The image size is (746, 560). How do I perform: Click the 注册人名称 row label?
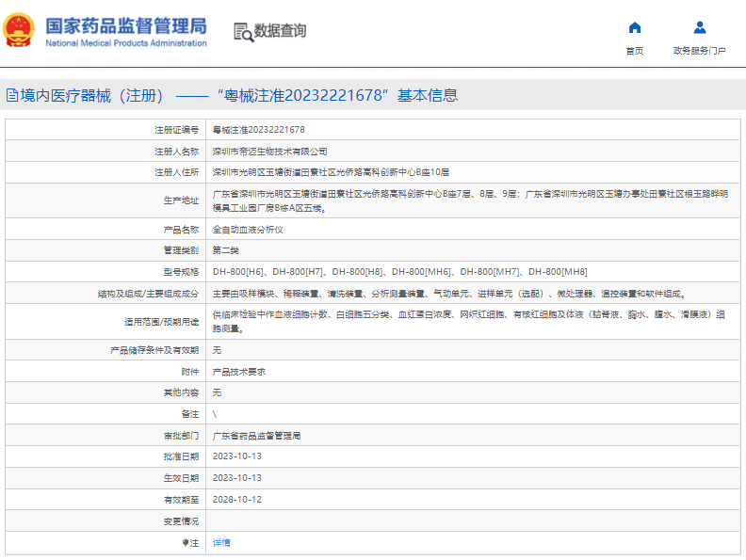pyautogui.click(x=176, y=152)
